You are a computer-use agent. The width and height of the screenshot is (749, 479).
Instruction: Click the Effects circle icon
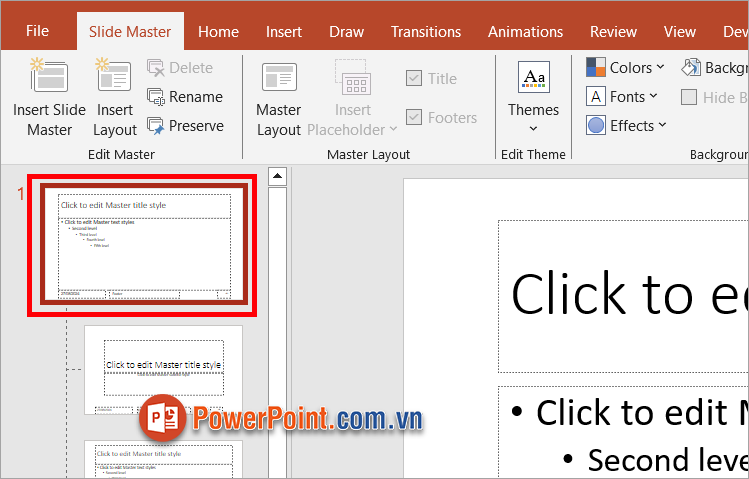click(596, 126)
